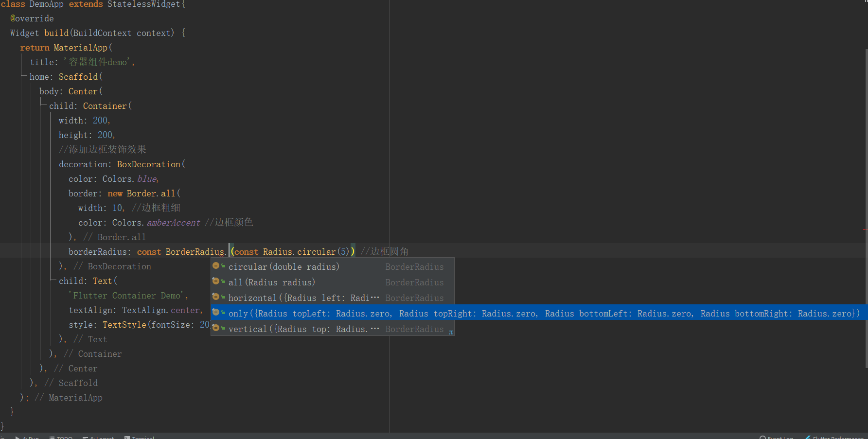Image resolution: width=868 pixels, height=439 pixels.
Task: Click 'Border.all(' constructor call
Action: click(x=153, y=193)
